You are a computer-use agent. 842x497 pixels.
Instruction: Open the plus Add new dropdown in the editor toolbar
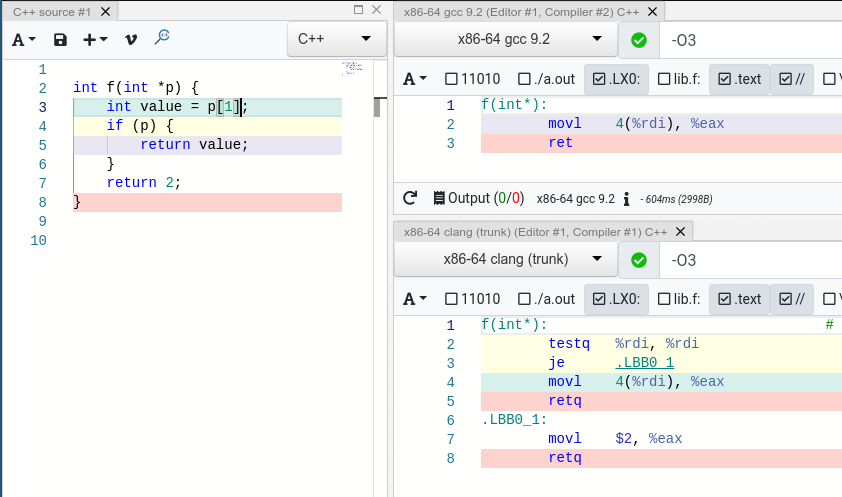pyautogui.click(x=95, y=40)
